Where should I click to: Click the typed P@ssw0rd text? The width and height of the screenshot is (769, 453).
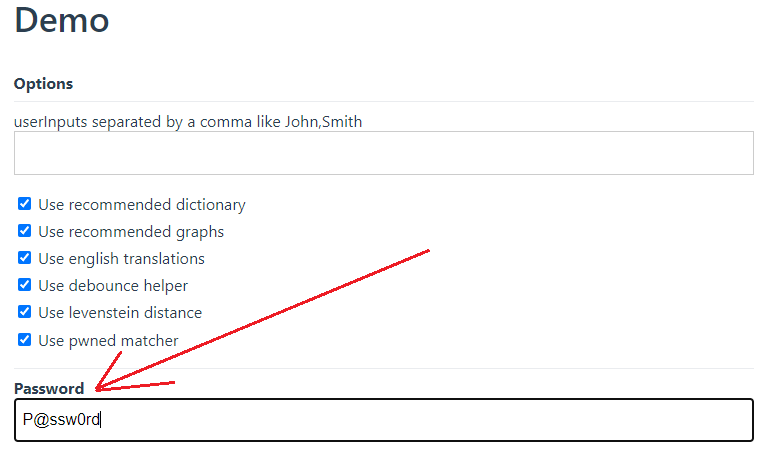tap(61, 420)
